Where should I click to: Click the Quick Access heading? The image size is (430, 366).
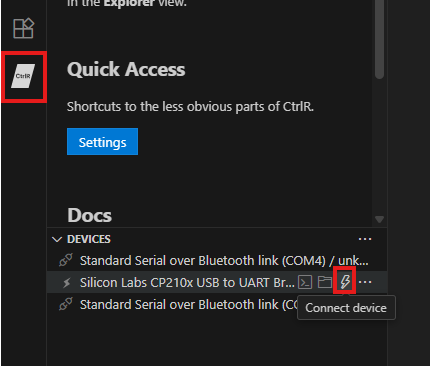click(x=126, y=69)
